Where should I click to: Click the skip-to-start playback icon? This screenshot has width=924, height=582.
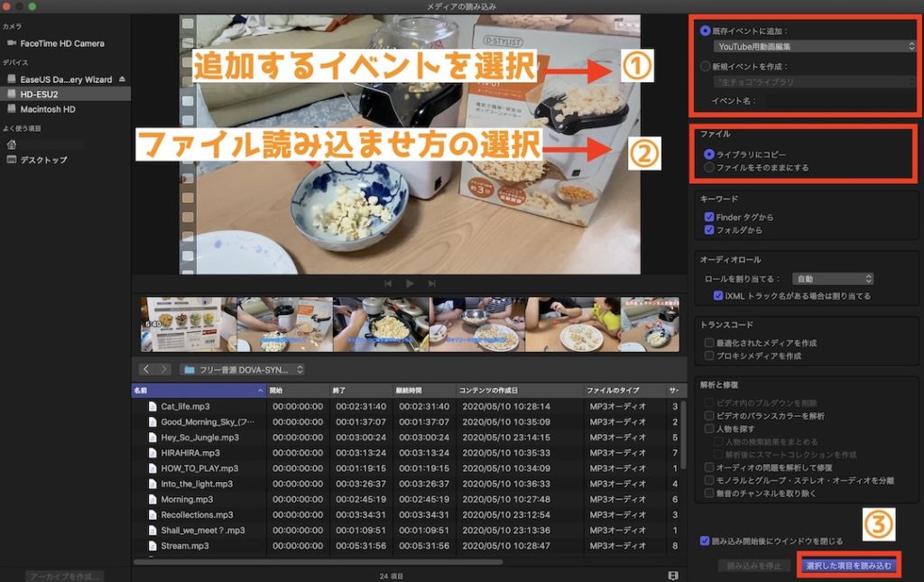click(388, 283)
